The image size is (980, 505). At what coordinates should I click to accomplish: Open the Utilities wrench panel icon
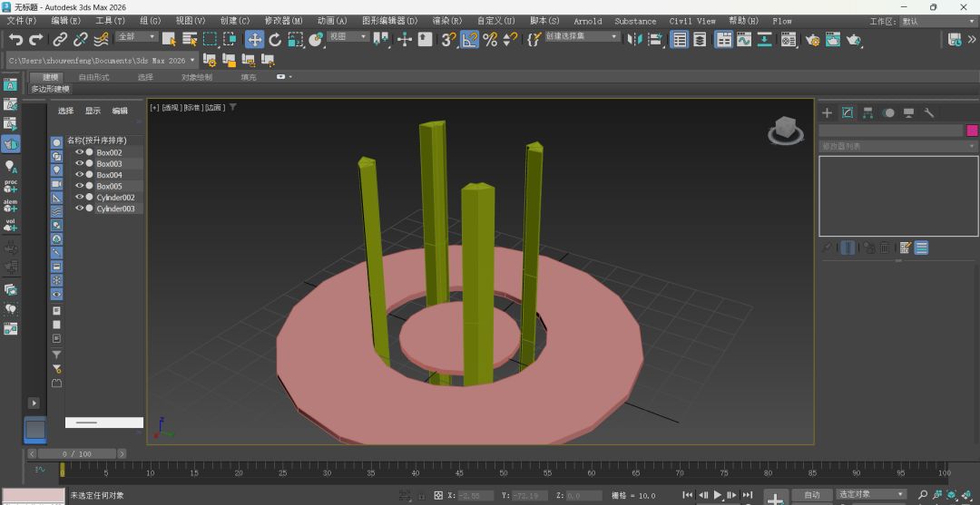(x=929, y=113)
